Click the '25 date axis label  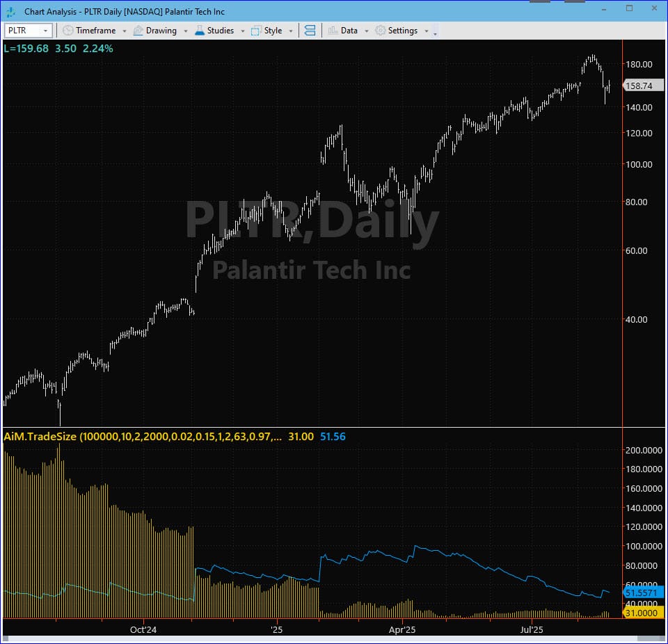pyautogui.click(x=276, y=629)
